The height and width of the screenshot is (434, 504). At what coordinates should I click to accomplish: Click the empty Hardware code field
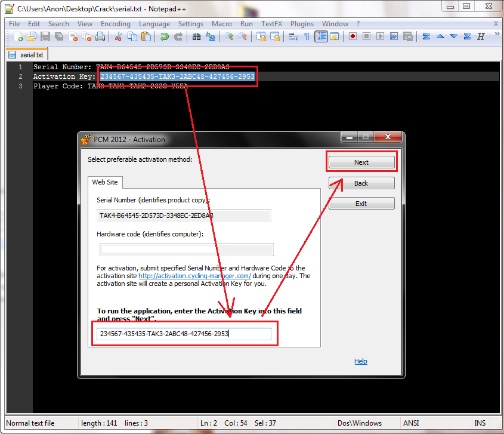[x=186, y=250]
